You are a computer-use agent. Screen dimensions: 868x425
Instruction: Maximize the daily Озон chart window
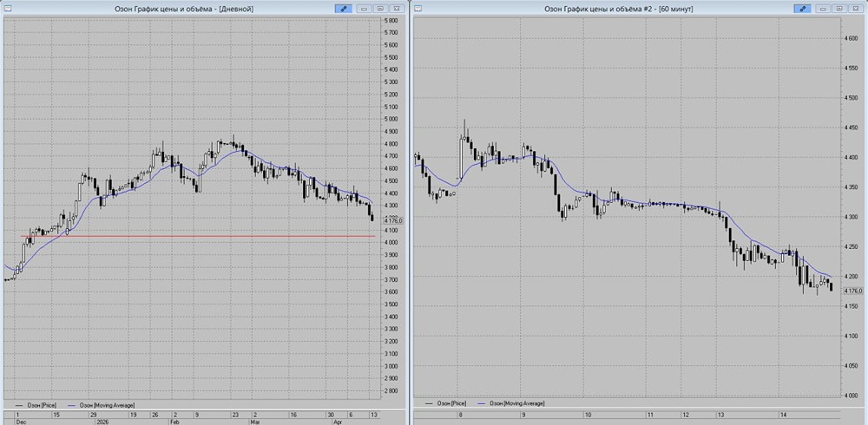pos(381,9)
